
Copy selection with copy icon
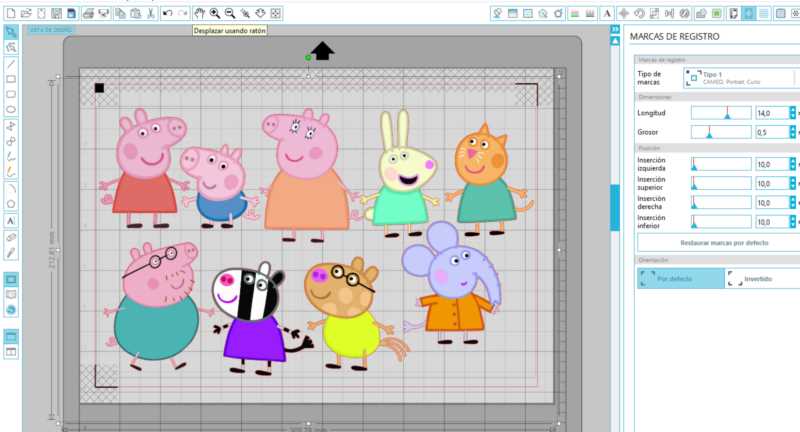120,13
